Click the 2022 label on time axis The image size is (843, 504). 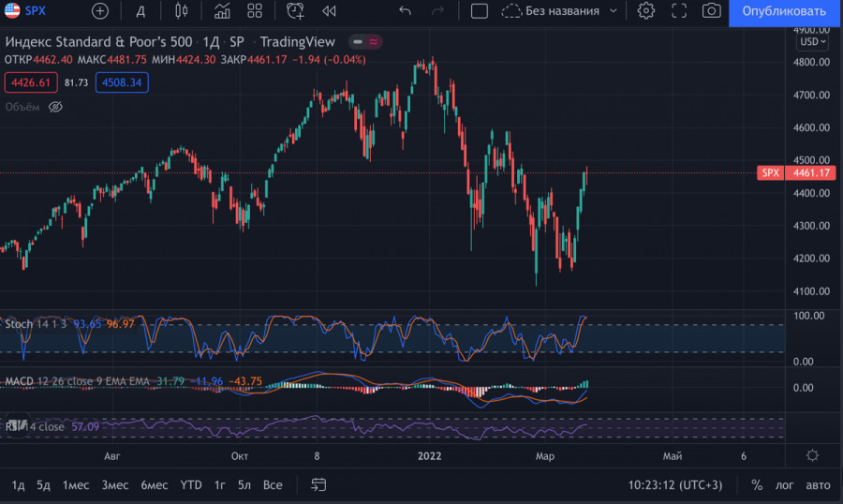coord(430,456)
